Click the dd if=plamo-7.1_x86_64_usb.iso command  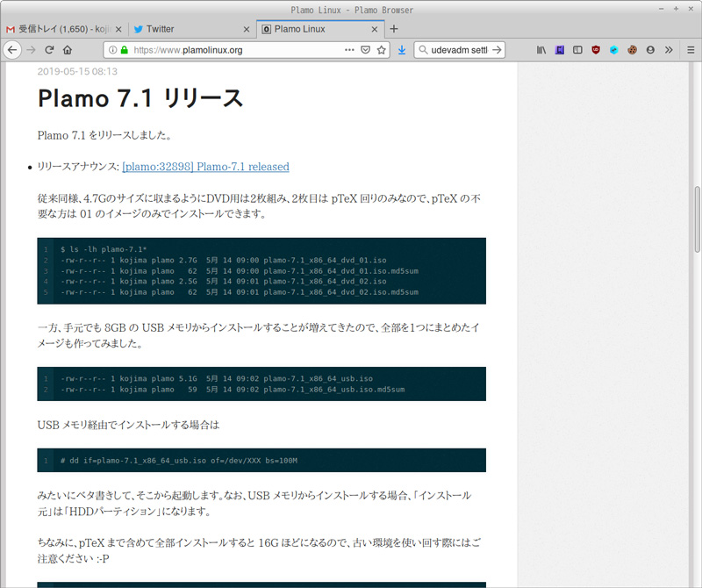(179, 461)
